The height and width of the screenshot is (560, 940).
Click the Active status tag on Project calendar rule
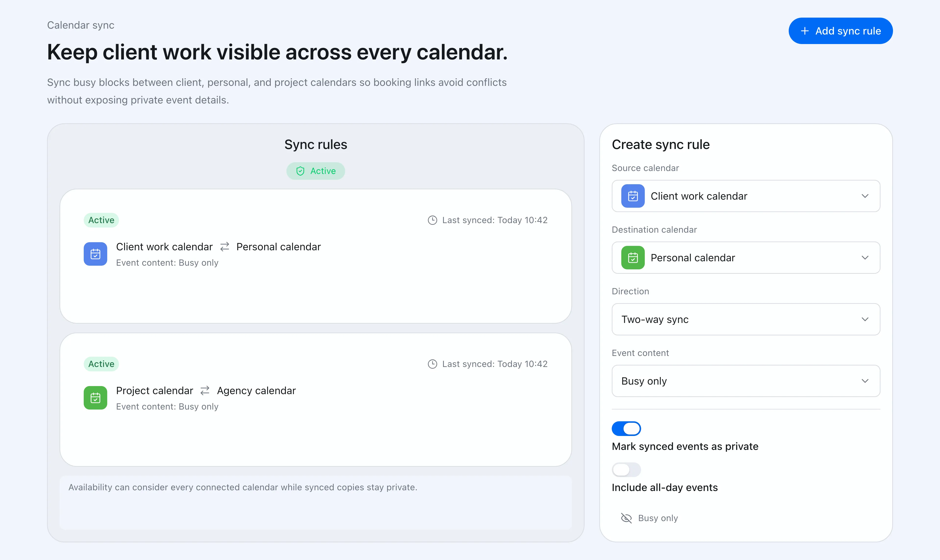click(x=101, y=364)
